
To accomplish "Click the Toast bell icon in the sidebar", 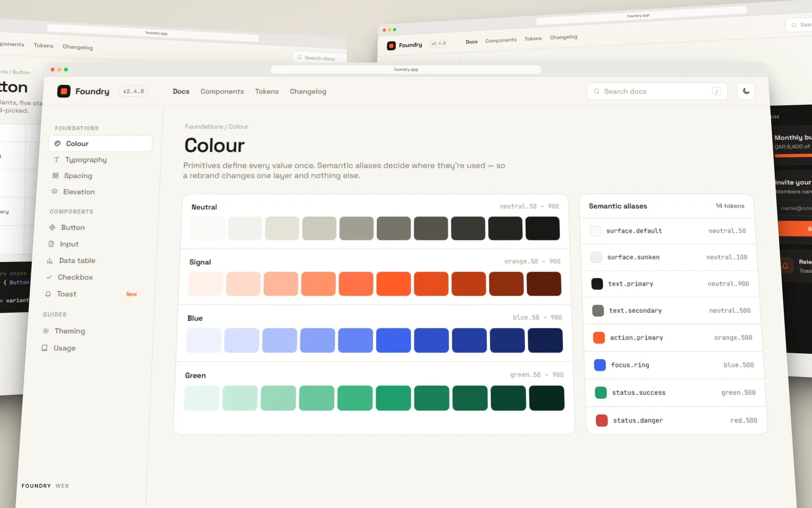I will (x=48, y=294).
